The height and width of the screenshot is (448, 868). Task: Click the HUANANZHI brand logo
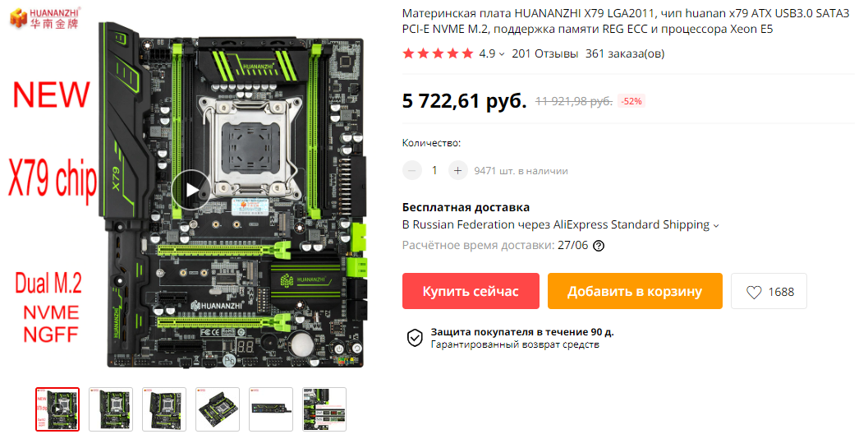click(x=45, y=18)
